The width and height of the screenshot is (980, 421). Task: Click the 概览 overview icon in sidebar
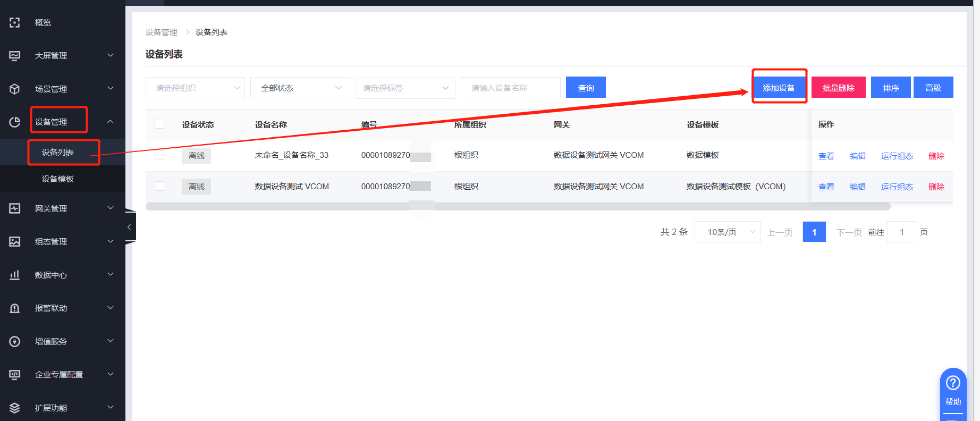pos(15,22)
